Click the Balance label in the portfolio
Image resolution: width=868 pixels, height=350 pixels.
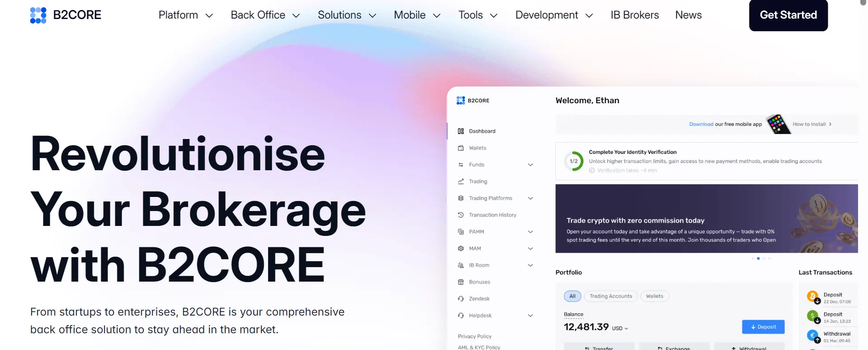click(574, 314)
